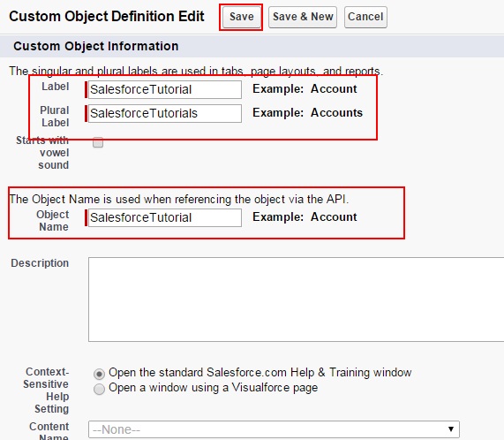Select standard Salesforce.com Help & Training window option

coord(99,374)
